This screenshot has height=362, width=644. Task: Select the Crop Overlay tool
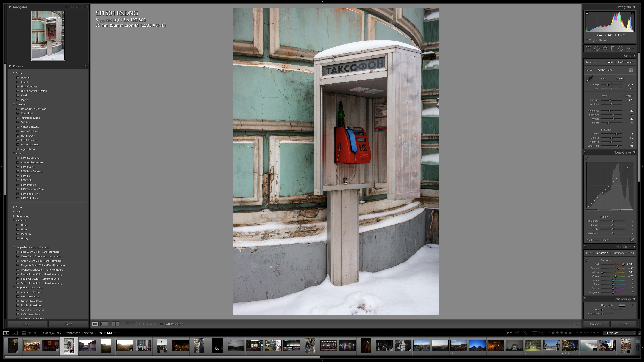click(589, 48)
